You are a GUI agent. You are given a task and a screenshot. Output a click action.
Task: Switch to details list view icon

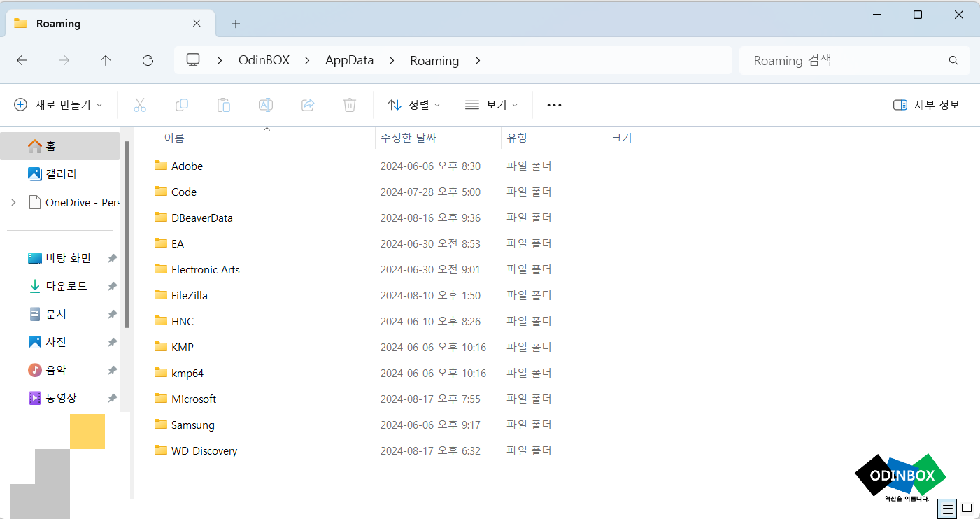tap(948, 509)
